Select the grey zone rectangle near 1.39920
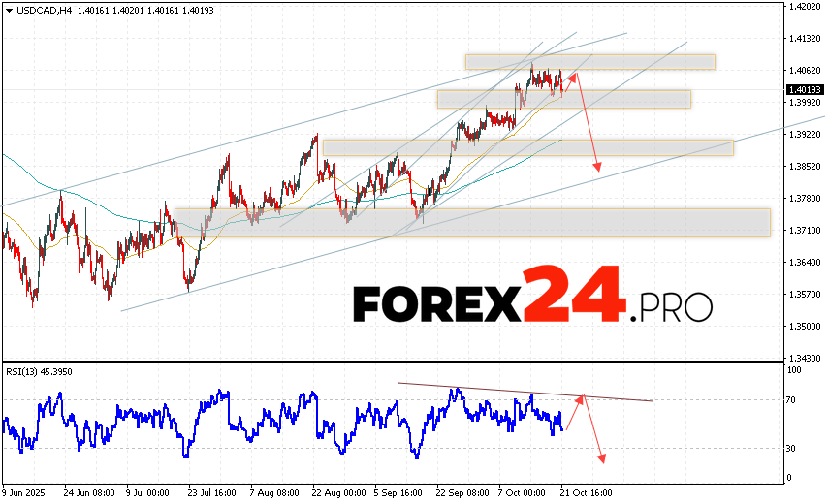 pos(563,99)
